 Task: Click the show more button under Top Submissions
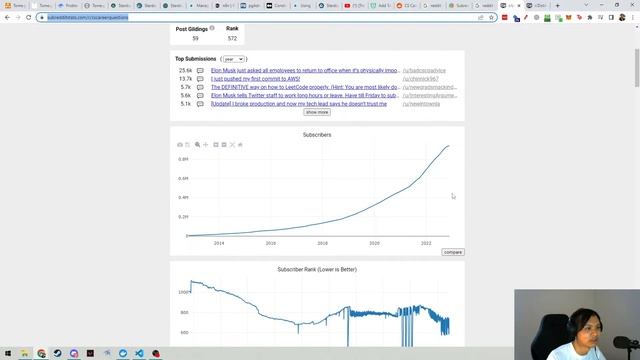[x=317, y=112]
